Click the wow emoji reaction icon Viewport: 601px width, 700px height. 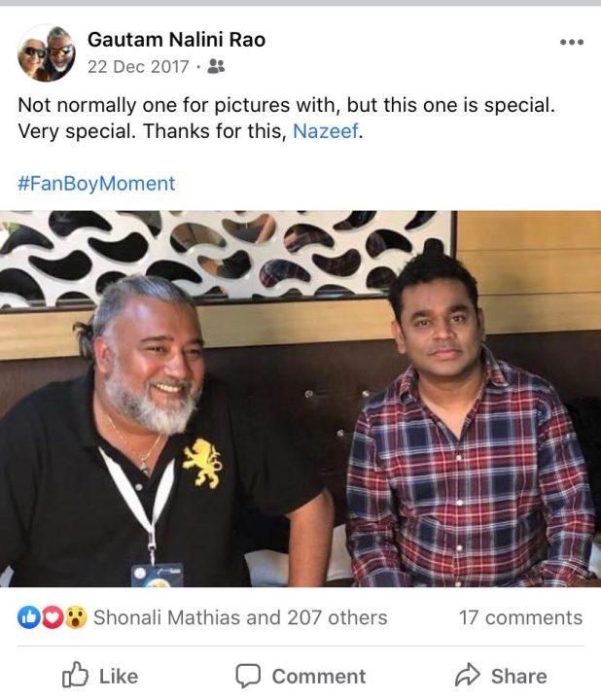click(75, 617)
